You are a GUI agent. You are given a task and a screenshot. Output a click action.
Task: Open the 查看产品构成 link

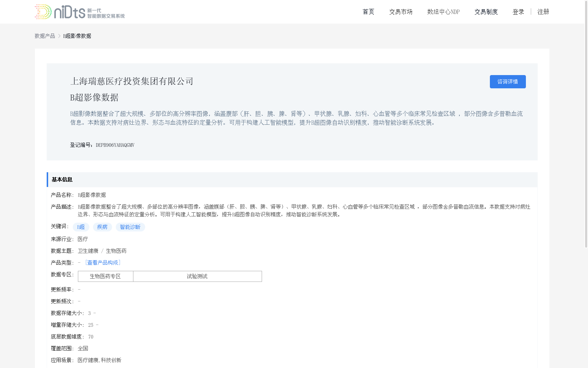coord(103,262)
